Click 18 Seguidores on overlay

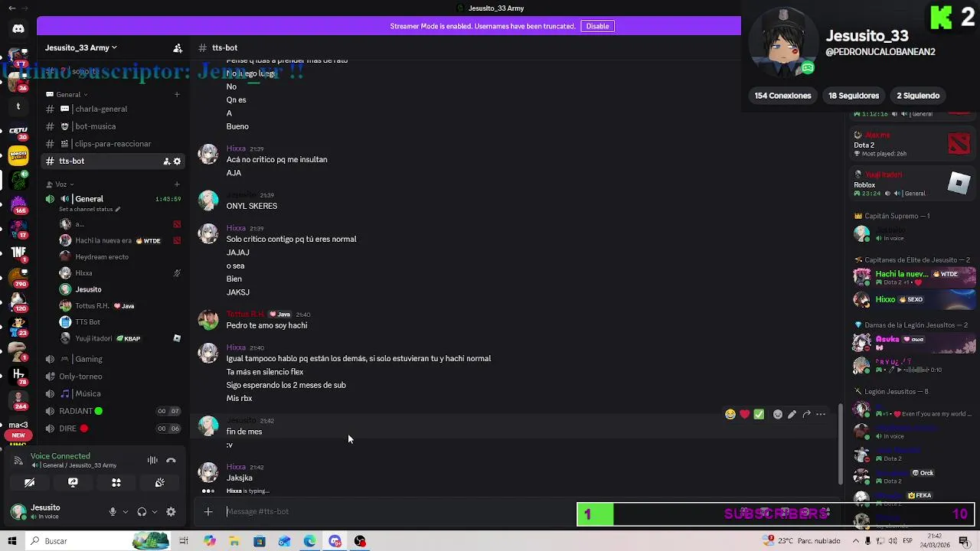pyautogui.click(x=854, y=96)
